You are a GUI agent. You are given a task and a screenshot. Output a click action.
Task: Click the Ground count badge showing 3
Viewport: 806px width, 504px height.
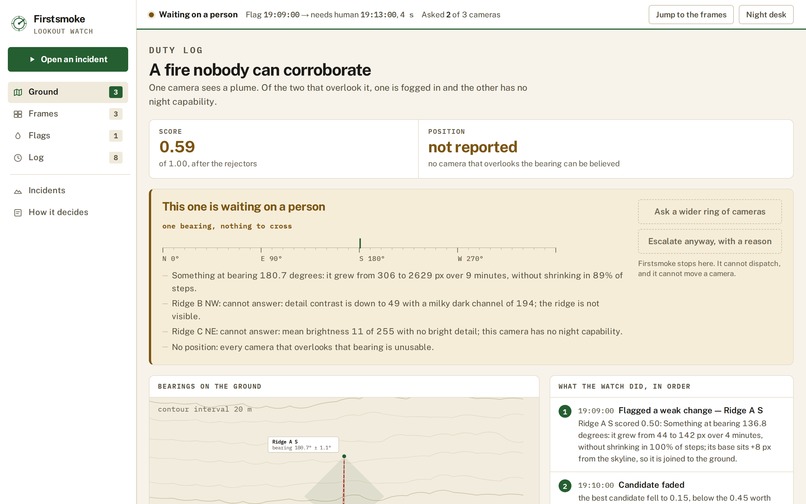pyautogui.click(x=116, y=92)
